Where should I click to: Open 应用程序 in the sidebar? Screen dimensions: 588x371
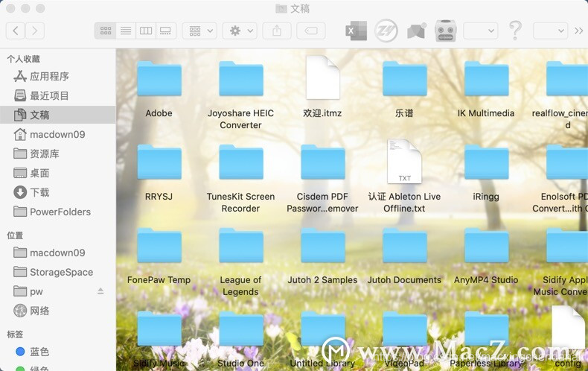point(58,77)
